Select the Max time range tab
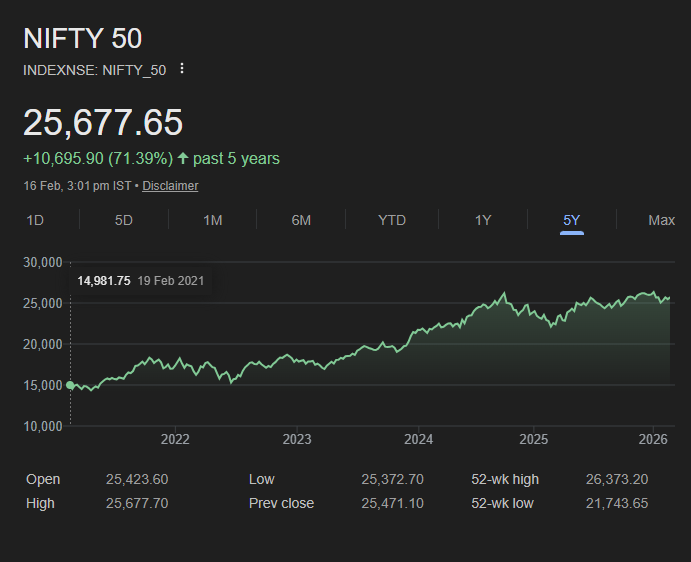 (661, 220)
